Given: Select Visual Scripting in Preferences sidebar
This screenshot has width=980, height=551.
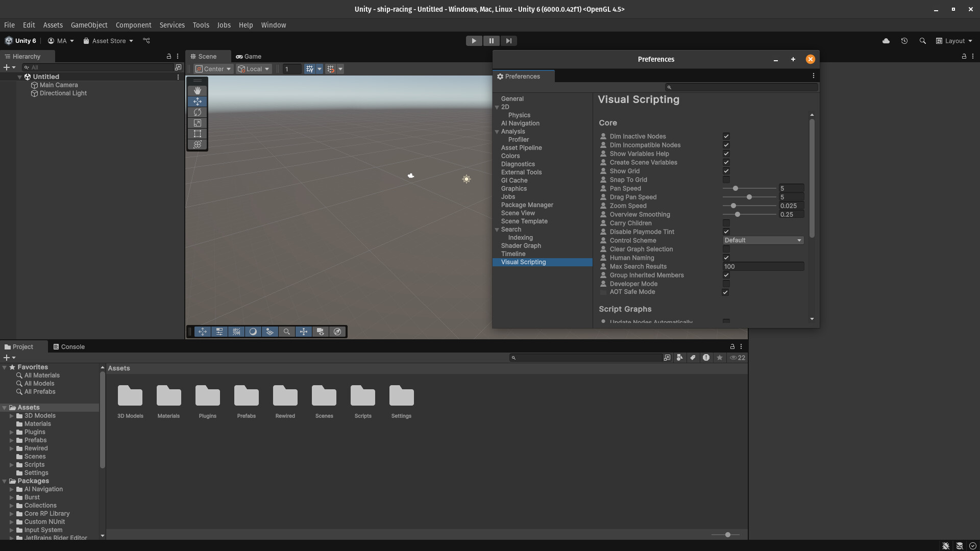Looking at the screenshot, I should (524, 262).
